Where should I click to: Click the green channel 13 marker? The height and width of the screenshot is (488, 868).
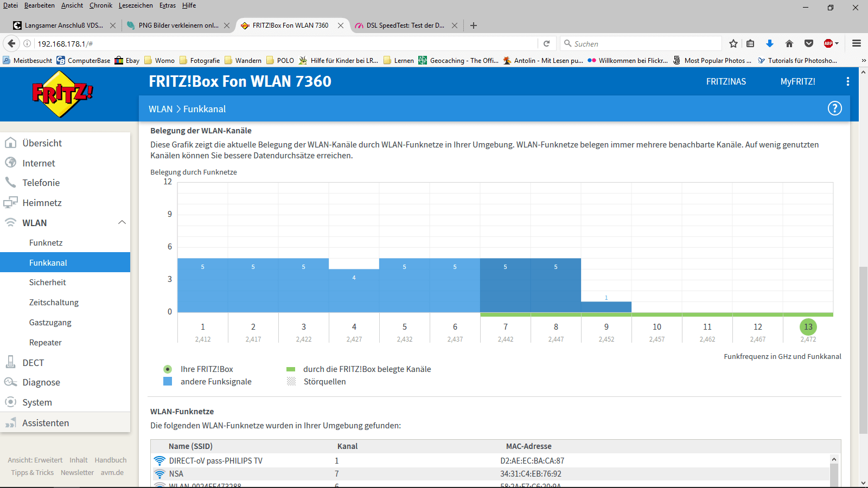coord(808,326)
